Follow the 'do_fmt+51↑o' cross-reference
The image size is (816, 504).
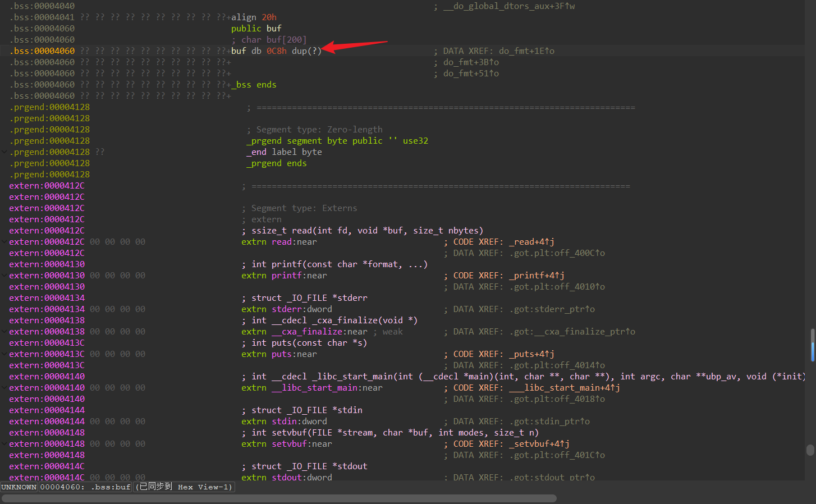pos(471,73)
